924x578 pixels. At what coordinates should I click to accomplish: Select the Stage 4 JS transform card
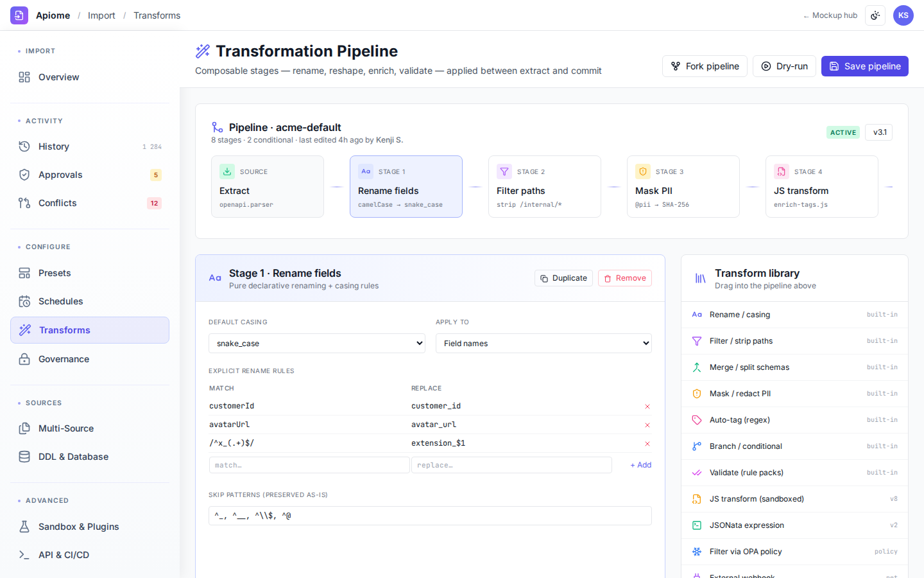(822, 186)
